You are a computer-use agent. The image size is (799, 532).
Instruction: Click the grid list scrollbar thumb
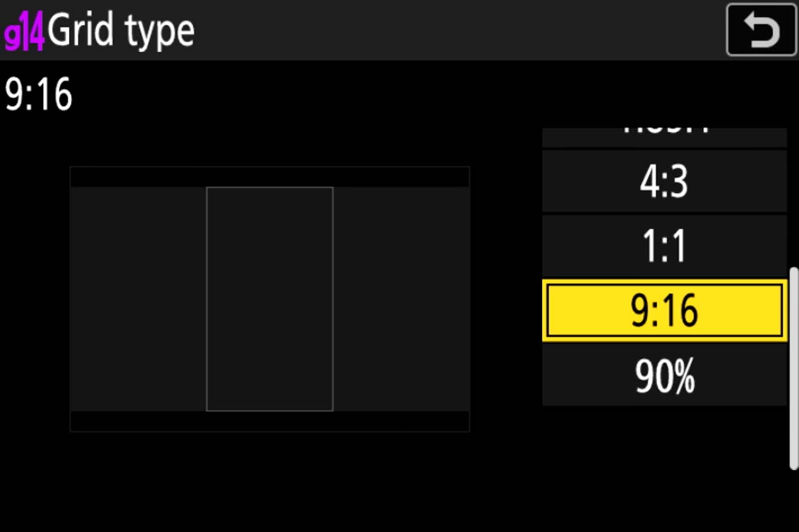pyautogui.click(x=793, y=368)
